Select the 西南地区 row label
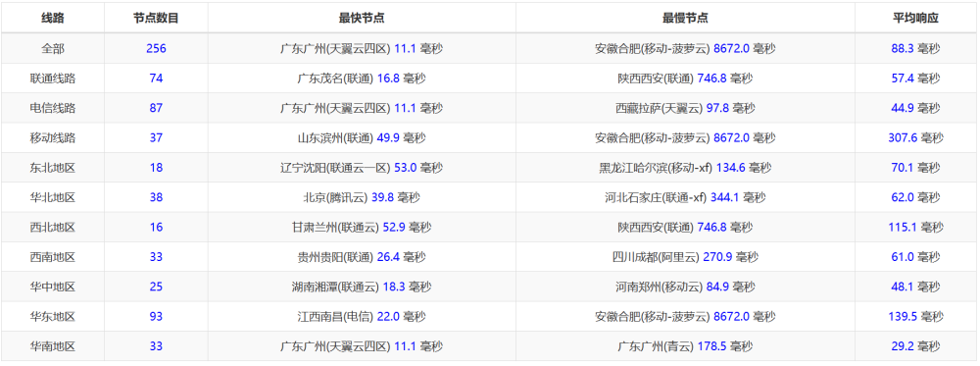Image resolution: width=980 pixels, height=366 pixels. [x=53, y=256]
